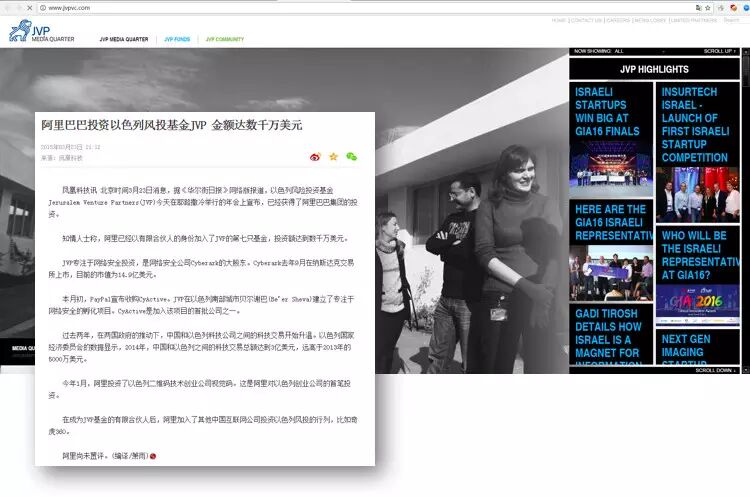Image resolution: width=750 pixels, height=497 pixels.
Task: Open the LIMITED PARTNERS top link
Action: (694, 20)
